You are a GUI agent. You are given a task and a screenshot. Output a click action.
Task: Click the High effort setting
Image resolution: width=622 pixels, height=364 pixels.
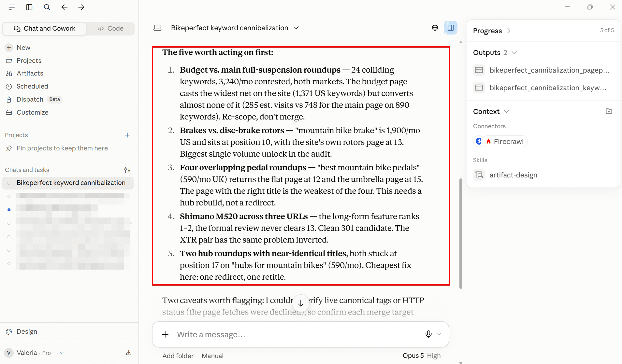pos(434,356)
